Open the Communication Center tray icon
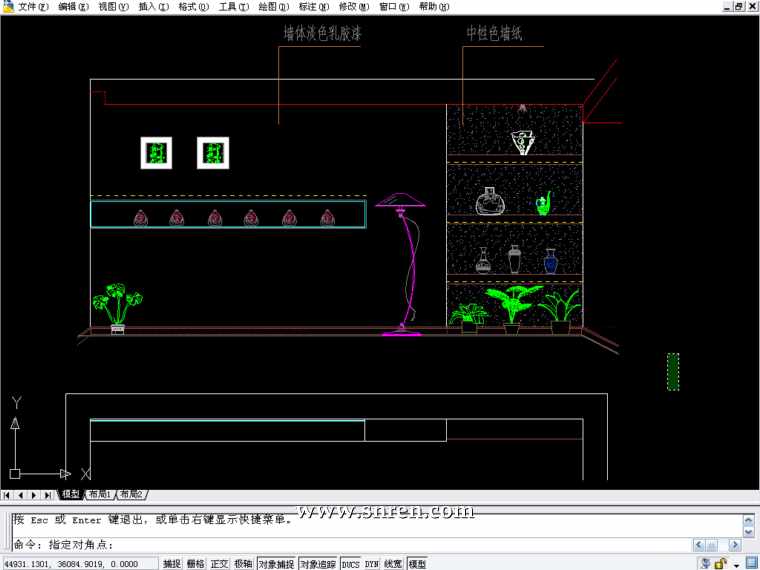 point(704,564)
